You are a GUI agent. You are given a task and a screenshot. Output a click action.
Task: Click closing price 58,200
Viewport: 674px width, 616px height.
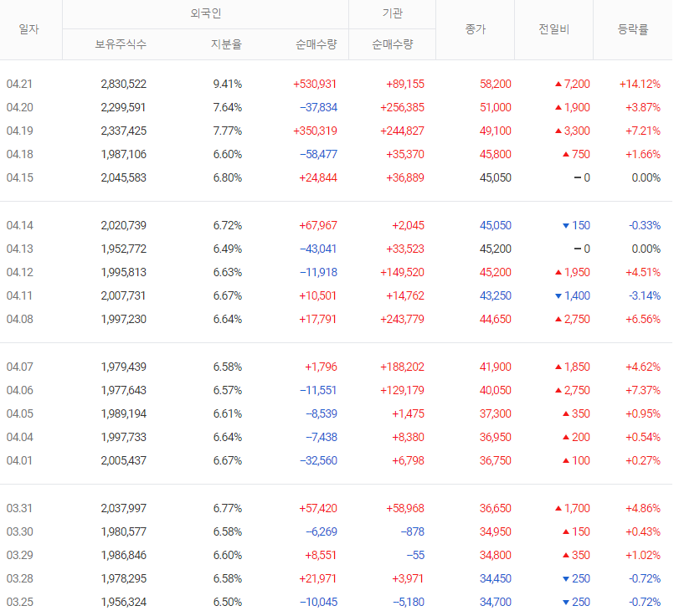click(495, 84)
